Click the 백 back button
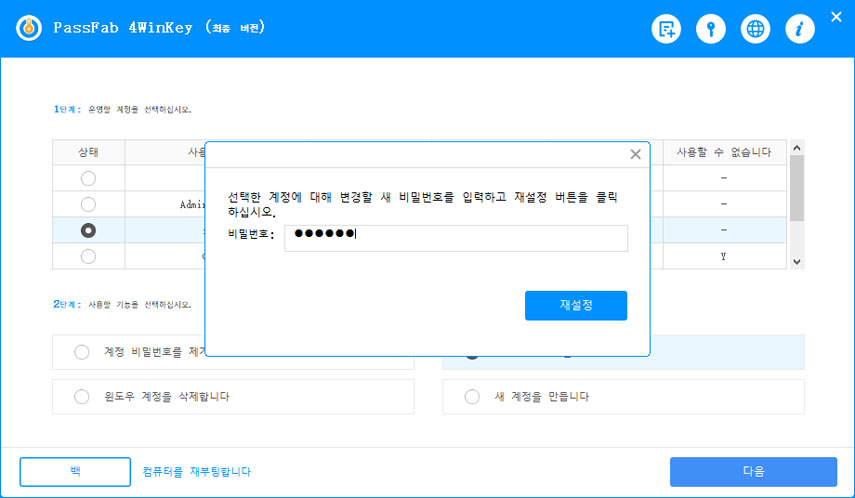This screenshot has height=498, width=855. (75, 472)
